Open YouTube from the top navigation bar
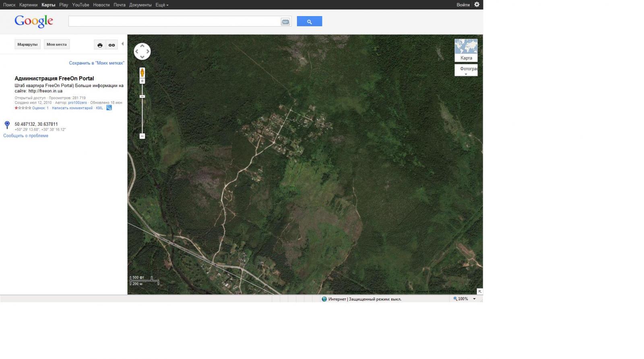The image size is (644, 359). [80, 5]
